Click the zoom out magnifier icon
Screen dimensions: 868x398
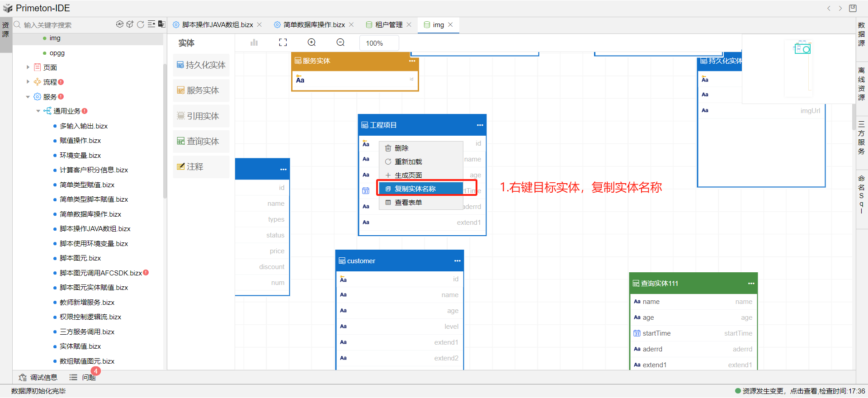[340, 43]
